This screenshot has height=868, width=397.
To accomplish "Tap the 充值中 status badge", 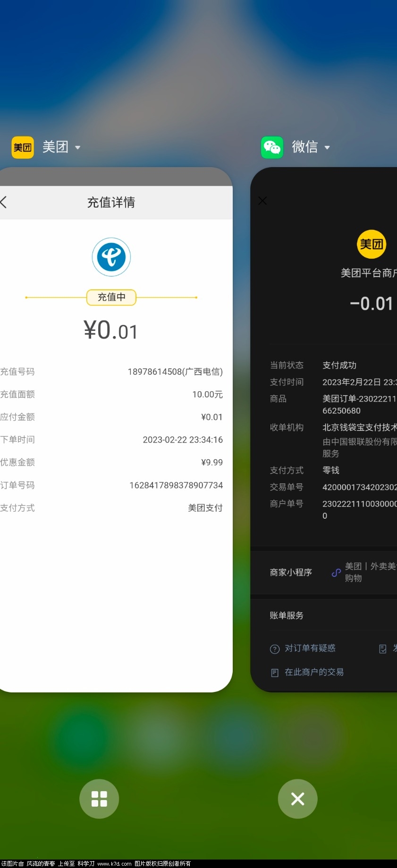I will coord(111,297).
